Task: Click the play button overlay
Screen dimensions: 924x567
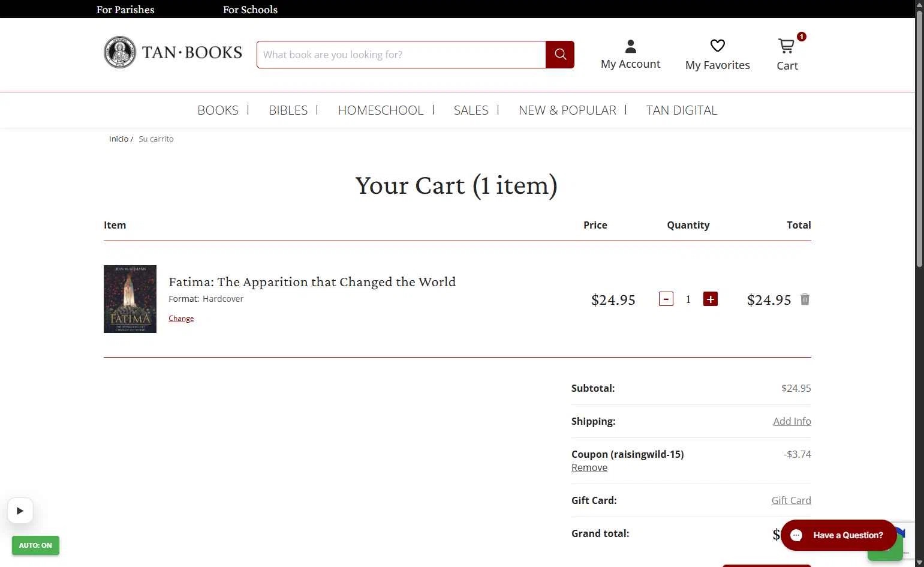Action: tap(20, 511)
